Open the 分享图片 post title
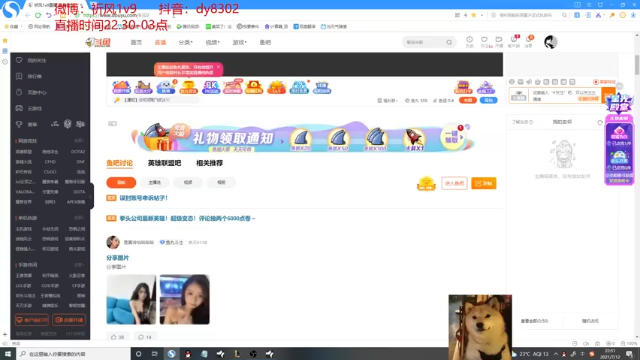This screenshot has width=640, height=360. [x=118, y=258]
